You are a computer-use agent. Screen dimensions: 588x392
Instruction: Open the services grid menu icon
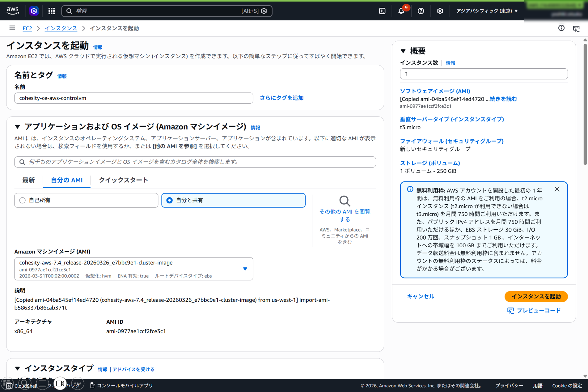pyautogui.click(x=52, y=11)
